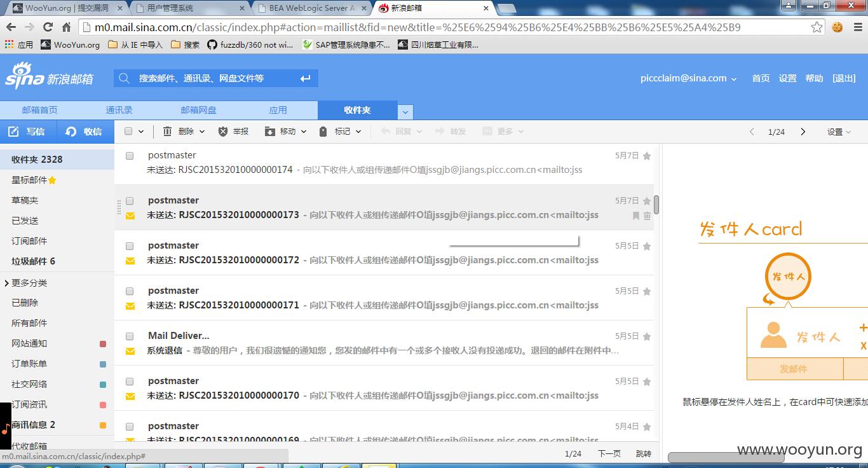This screenshot has width=868, height=468.
Task: Open the 移动 dropdown arrow
Action: (304, 132)
